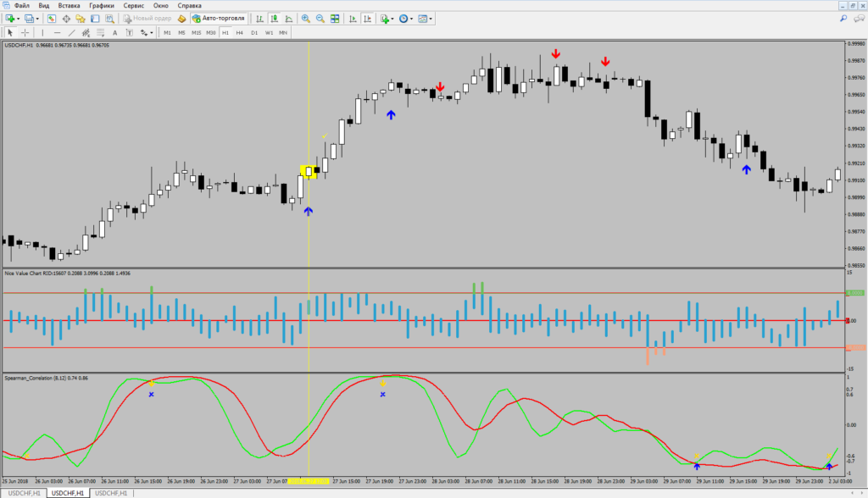Switch timeframe to M1
The height and width of the screenshot is (498, 868).
point(167,33)
